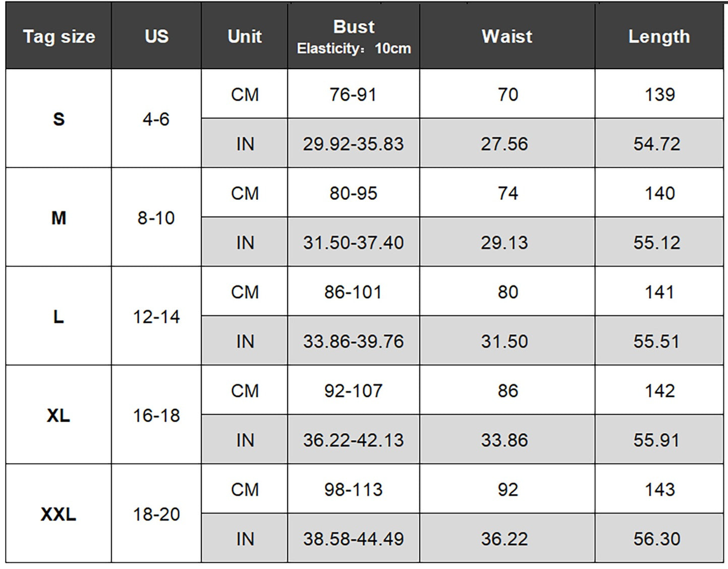
Task: Select waist value 80 for size L
Action: click(x=507, y=291)
